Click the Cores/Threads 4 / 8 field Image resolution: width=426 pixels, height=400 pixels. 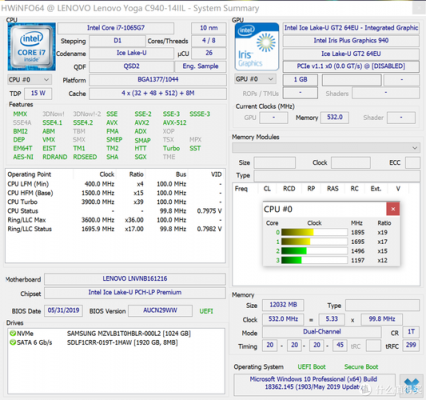pos(209,41)
